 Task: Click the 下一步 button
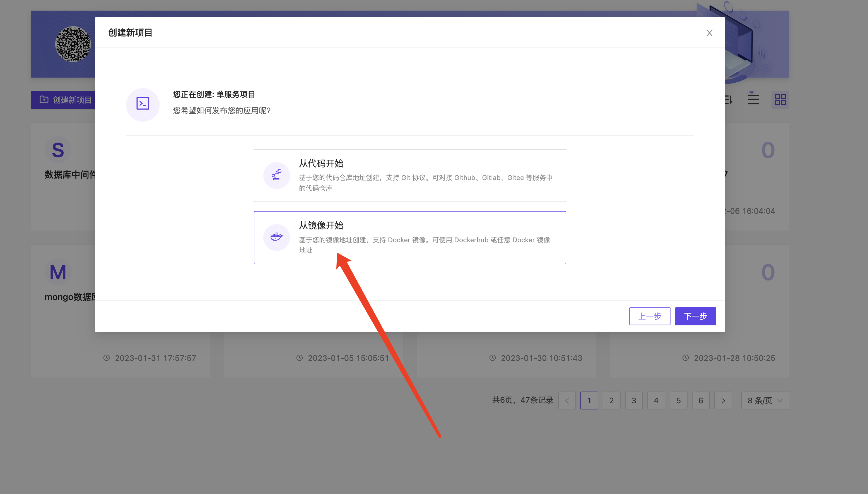tap(695, 316)
